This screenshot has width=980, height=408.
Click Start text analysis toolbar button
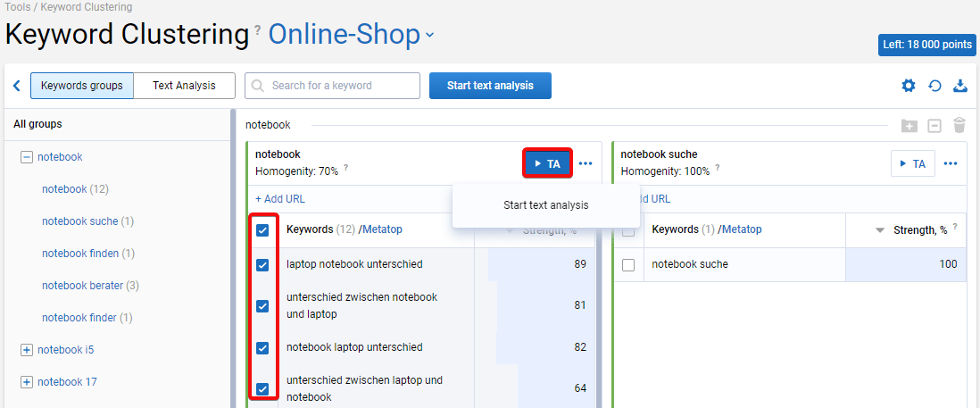[x=490, y=86]
